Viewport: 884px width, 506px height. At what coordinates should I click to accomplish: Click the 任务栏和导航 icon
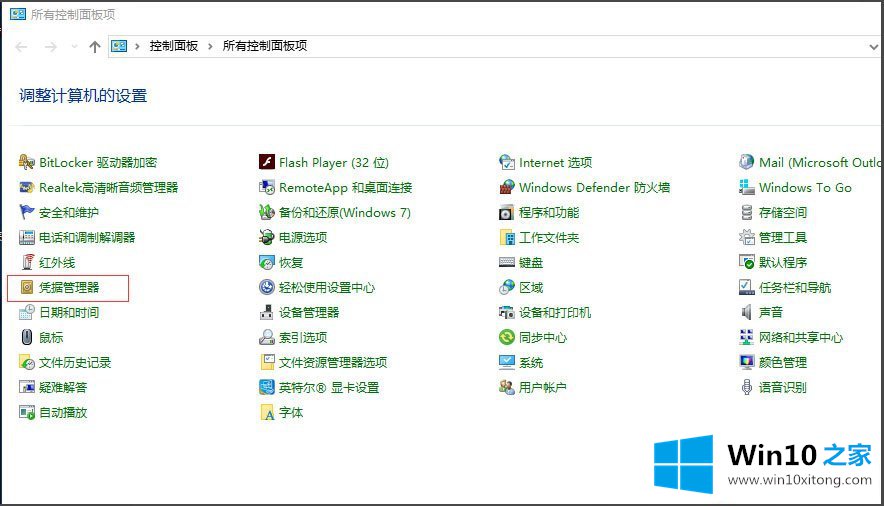click(746, 287)
